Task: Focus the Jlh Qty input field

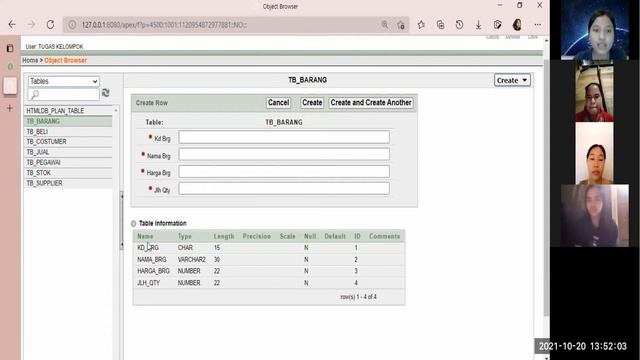Action: pyautogui.click(x=284, y=188)
